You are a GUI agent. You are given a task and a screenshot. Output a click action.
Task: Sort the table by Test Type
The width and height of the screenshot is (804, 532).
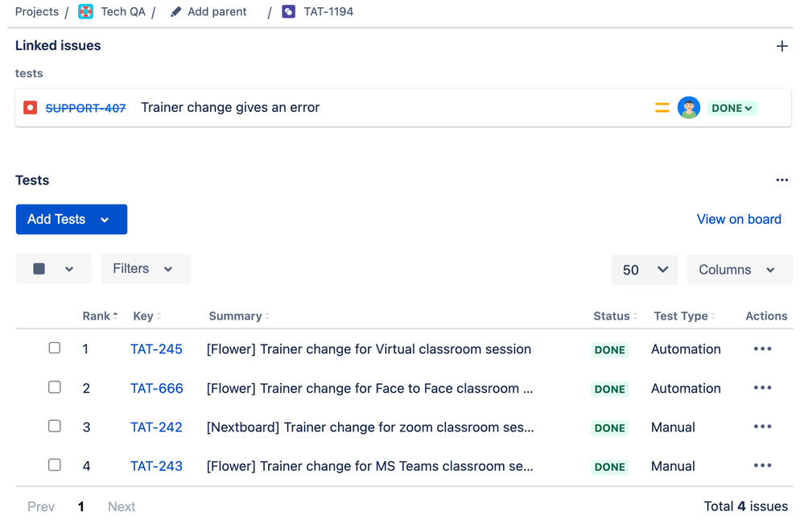click(685, 316)
